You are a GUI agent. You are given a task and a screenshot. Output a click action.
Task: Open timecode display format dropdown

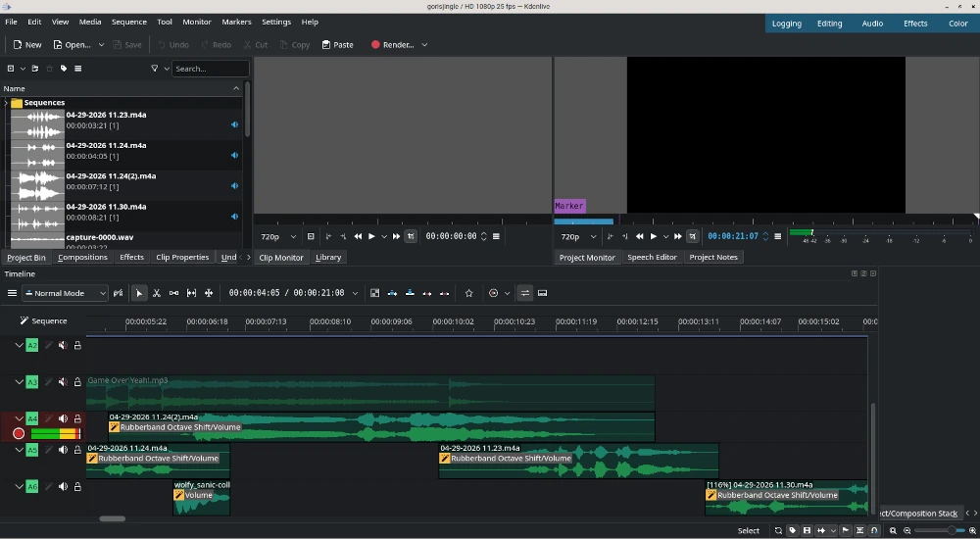[x=355, y=293]
